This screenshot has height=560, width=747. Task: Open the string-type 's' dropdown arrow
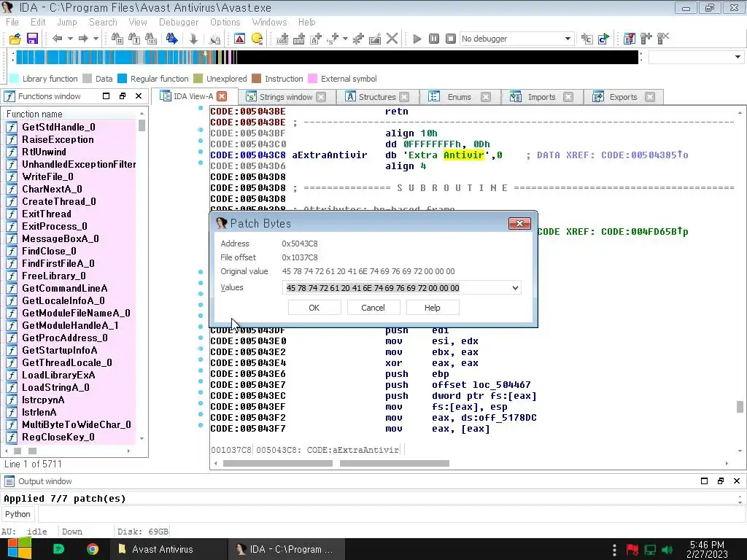point(345,39)
